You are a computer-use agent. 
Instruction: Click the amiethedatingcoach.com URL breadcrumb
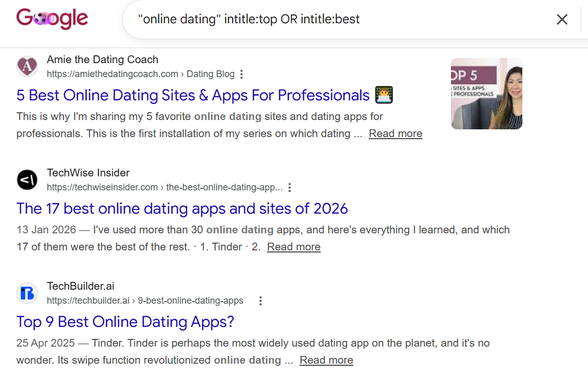pyautogui.click(x=141, y=74)
